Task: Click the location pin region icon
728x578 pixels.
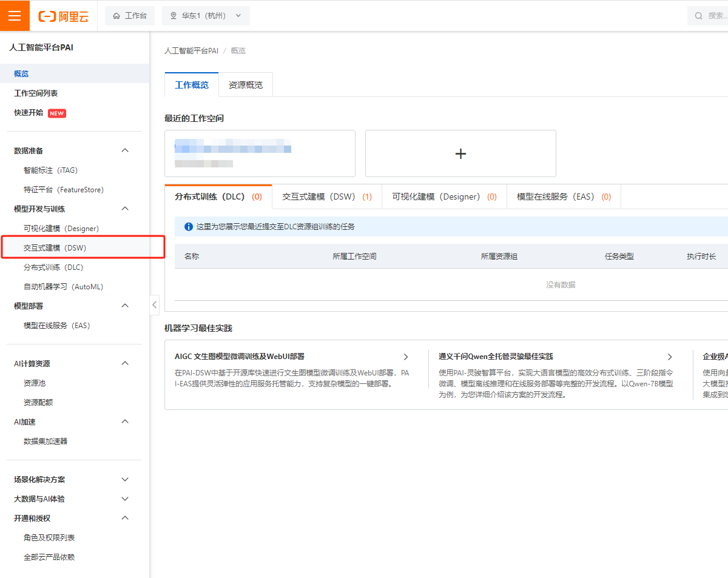Action: click(x=174, y=16)
